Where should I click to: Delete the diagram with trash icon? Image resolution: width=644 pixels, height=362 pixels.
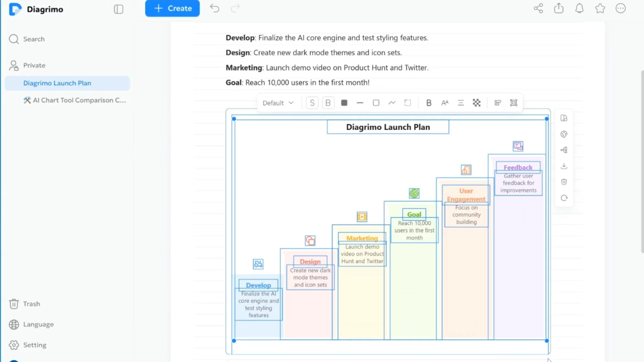(x=564, y=182)
